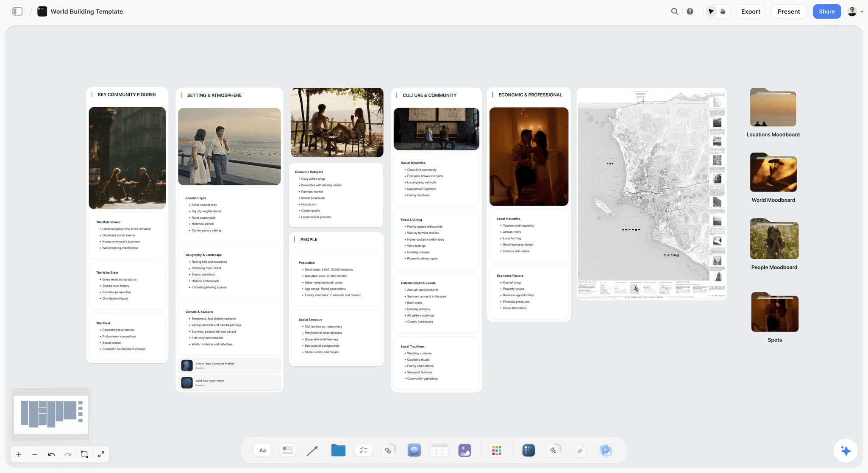Open Build Your Story World blueprint
Screen dimensions: 868x473
coord(229,382)
